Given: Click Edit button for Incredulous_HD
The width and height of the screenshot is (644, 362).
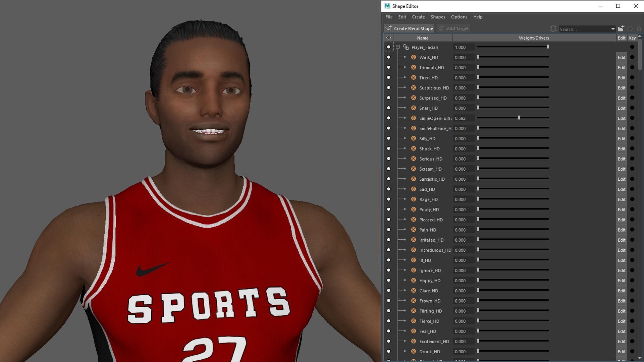Looking at the screenshot, I should tap(622, 250).
